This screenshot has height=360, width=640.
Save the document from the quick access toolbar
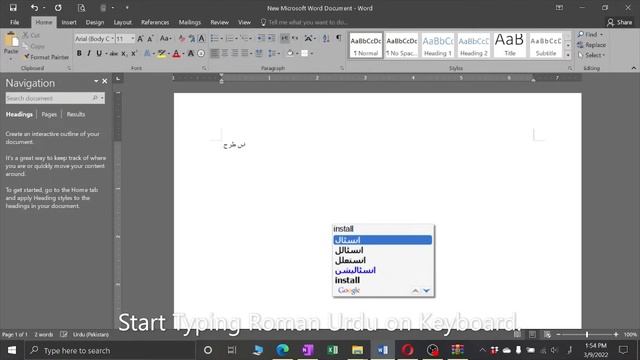[13, 8]
